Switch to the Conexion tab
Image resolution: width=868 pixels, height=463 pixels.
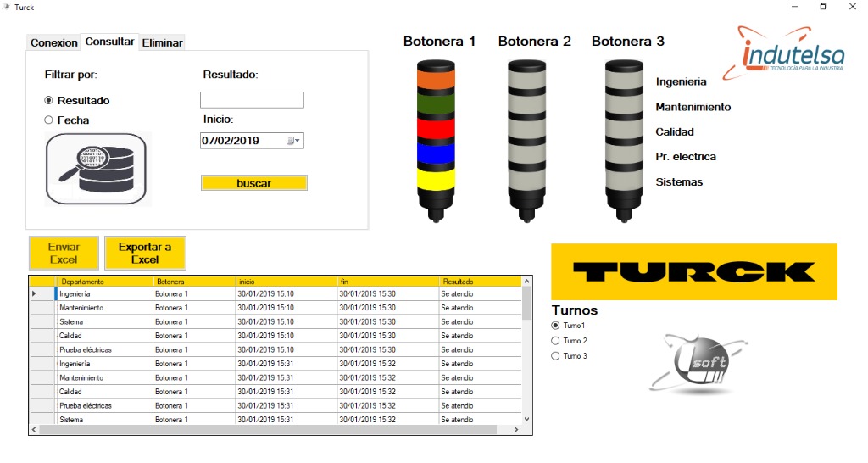pos(53,42)
